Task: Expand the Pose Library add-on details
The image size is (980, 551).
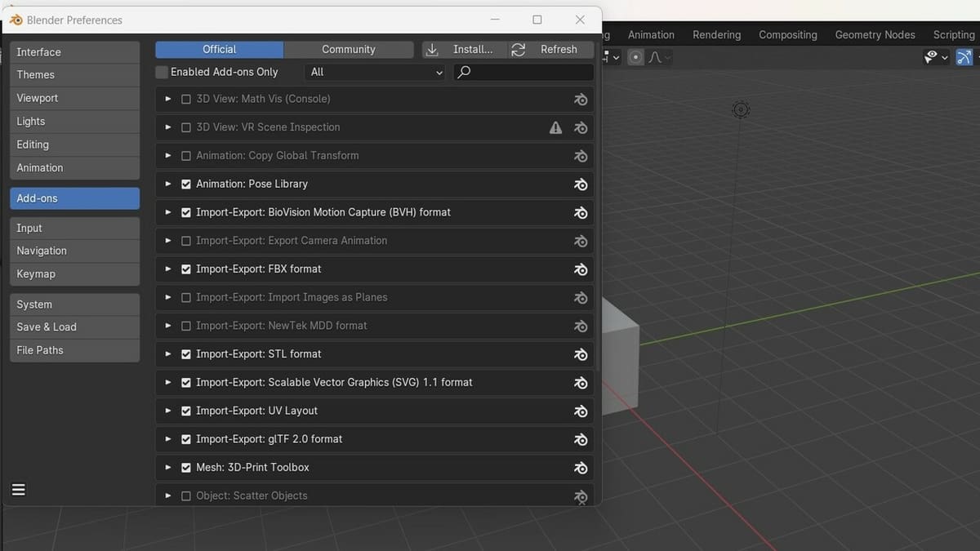Action: [168, 184]
